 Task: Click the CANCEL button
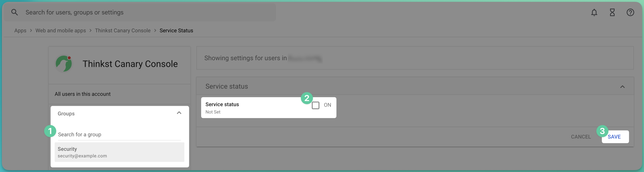(580, 137)
